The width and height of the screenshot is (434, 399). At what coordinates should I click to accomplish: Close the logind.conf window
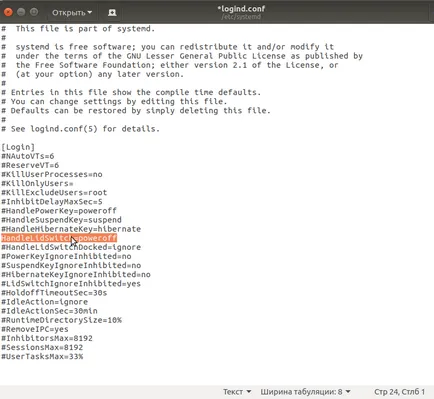8,12
